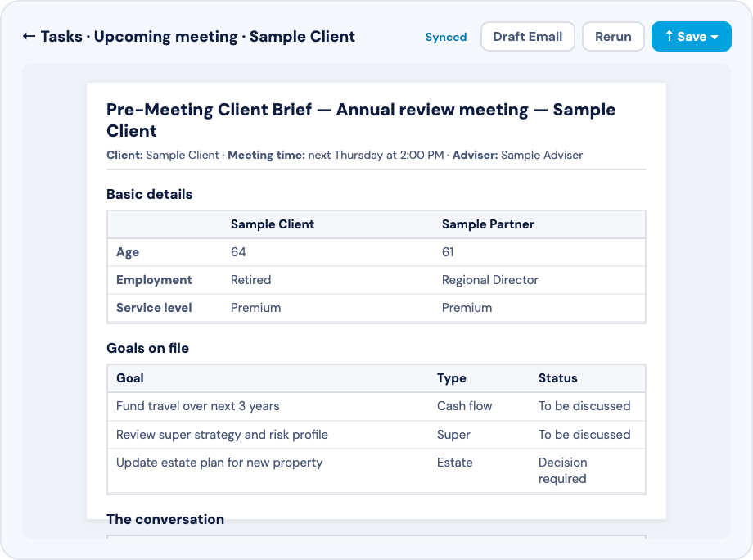753x560 pixels.
Task: Click the Sample Client breadcrumb title
Action: click(x=302, y=37)
